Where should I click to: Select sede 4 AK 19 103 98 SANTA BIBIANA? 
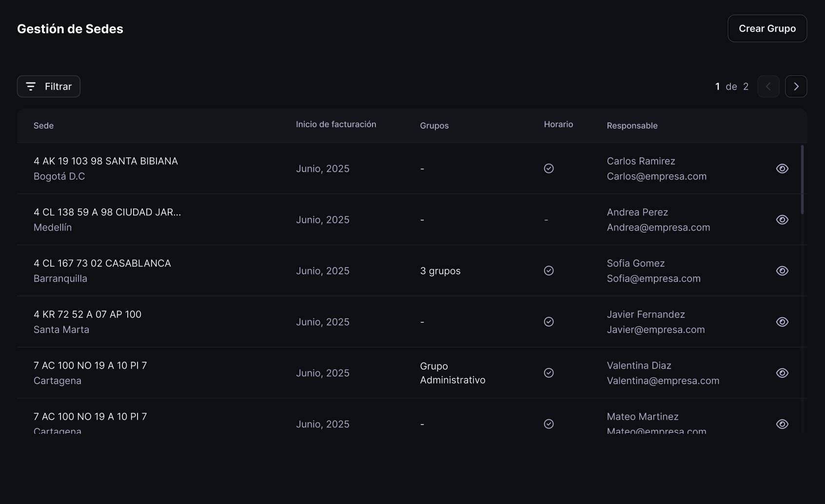pyautogui.click(x=106, y=161)
